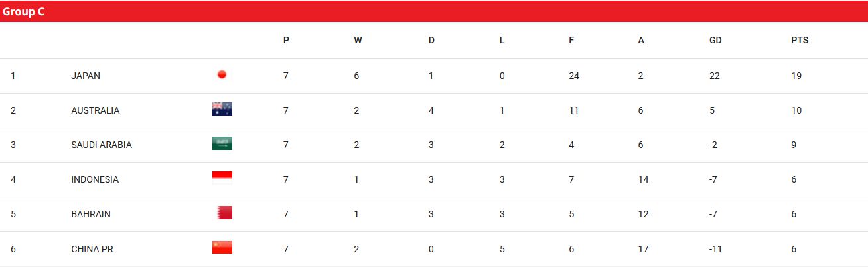This screenshot has height=267, width=868.
Task: Click China PR's goal difference of -11
Action: pos(715,249)
